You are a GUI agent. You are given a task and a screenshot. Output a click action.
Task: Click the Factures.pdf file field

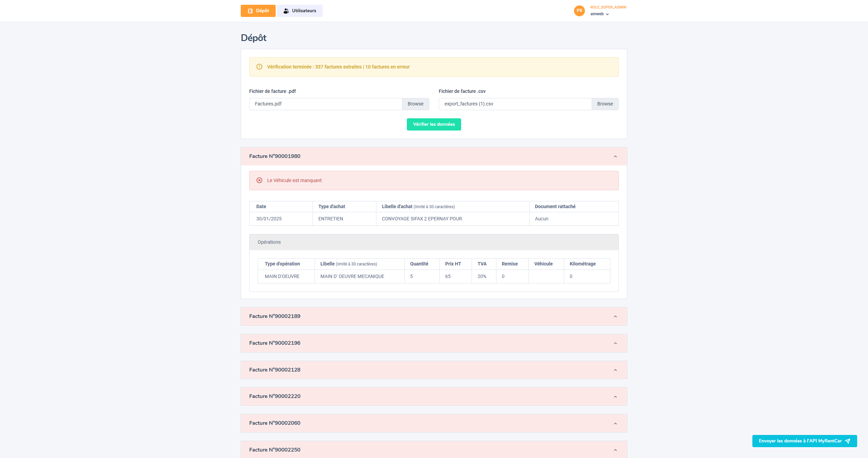325,104
